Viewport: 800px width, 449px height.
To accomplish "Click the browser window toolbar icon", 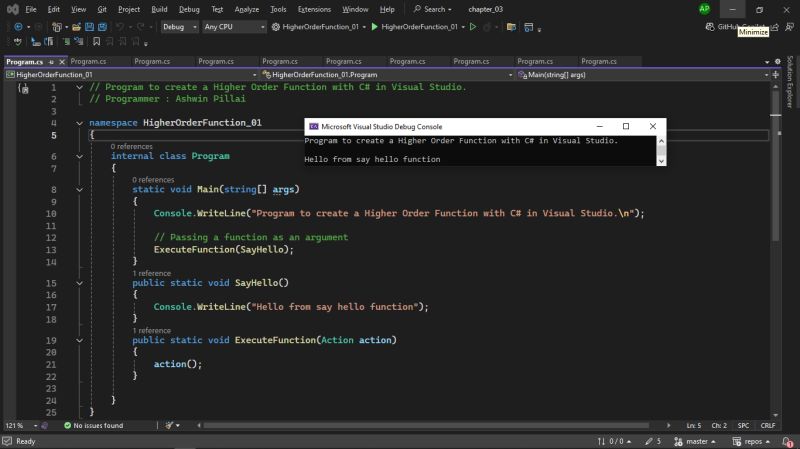I will [529, 27].
